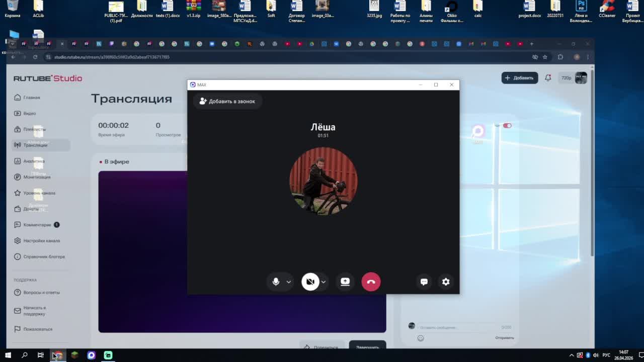Mute the microphone in MAX call
This screenshot has width=644, height=362.
tap(276, 282)
